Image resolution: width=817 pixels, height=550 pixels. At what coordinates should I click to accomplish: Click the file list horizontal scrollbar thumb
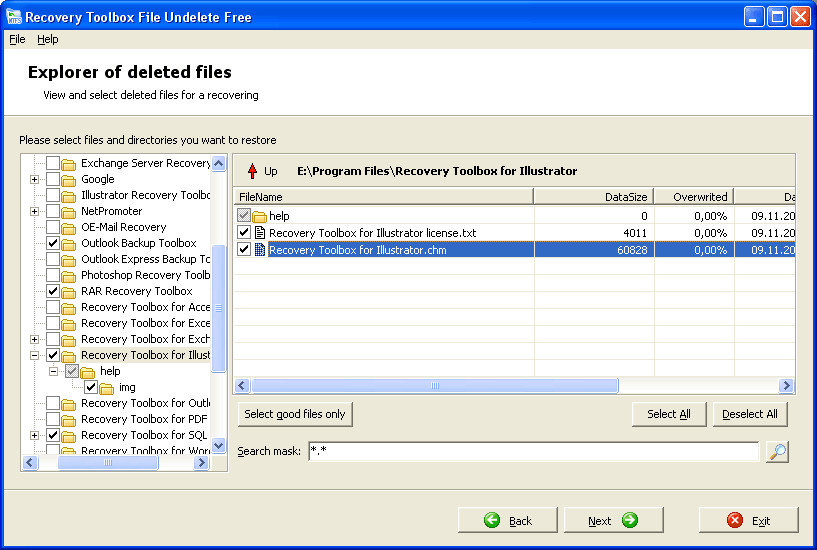click(x=435, y=386)
